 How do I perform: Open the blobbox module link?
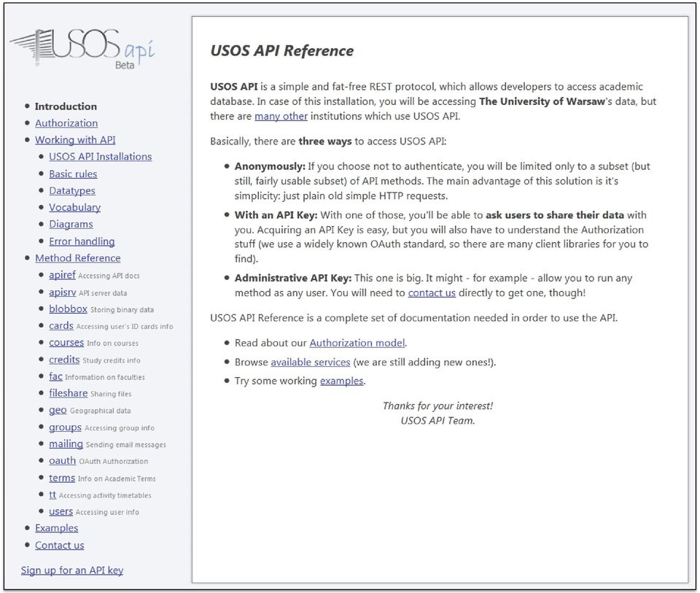coord(68,309)
